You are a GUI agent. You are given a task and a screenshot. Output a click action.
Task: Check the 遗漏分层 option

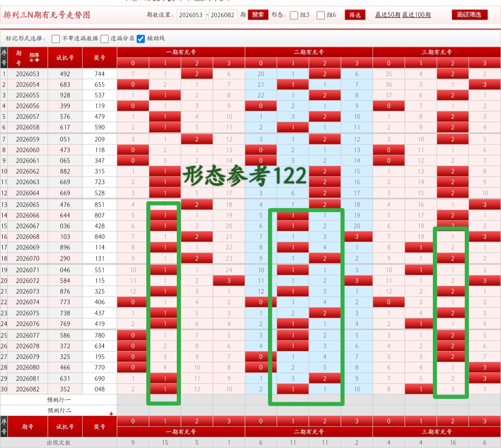tap(104, 38)
